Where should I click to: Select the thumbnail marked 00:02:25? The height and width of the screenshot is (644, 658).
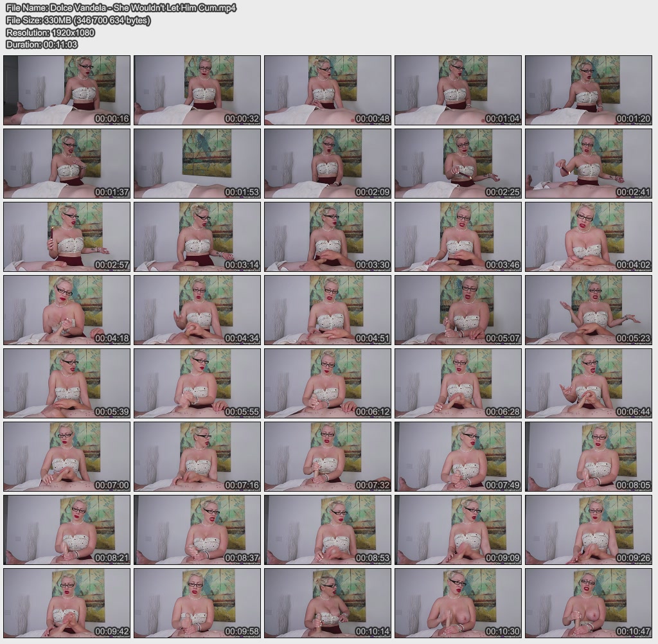[x=458, y=163]
